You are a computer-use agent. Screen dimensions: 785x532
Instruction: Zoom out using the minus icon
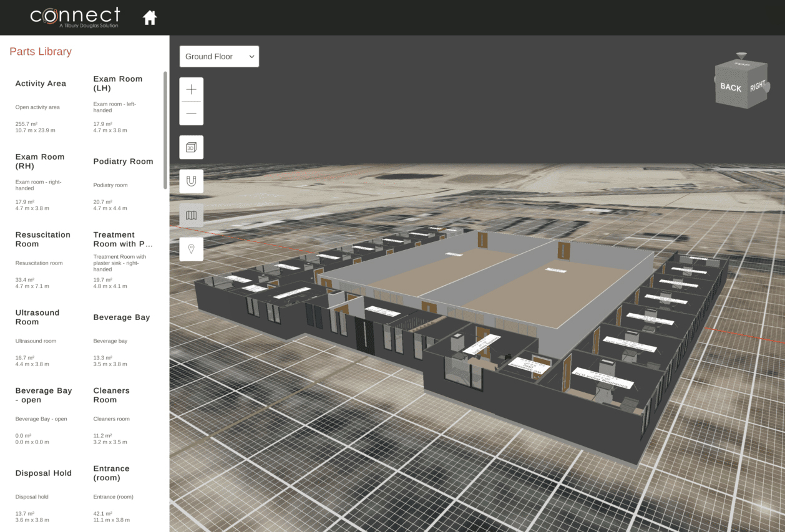(191, 114)
